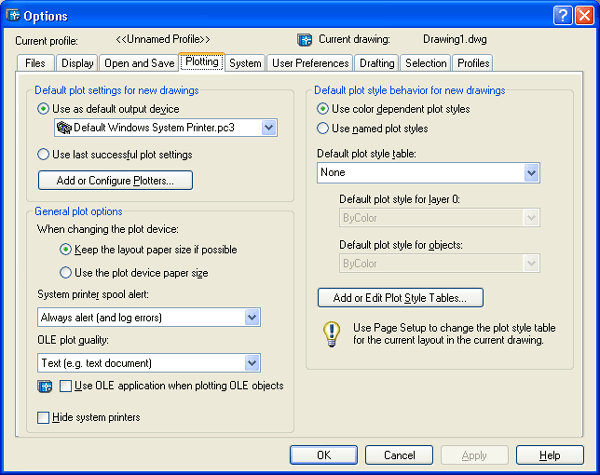Click the drawing icon beside Use OLE application
The height and width of the screenshot is (475, 600).
[45, 387]
